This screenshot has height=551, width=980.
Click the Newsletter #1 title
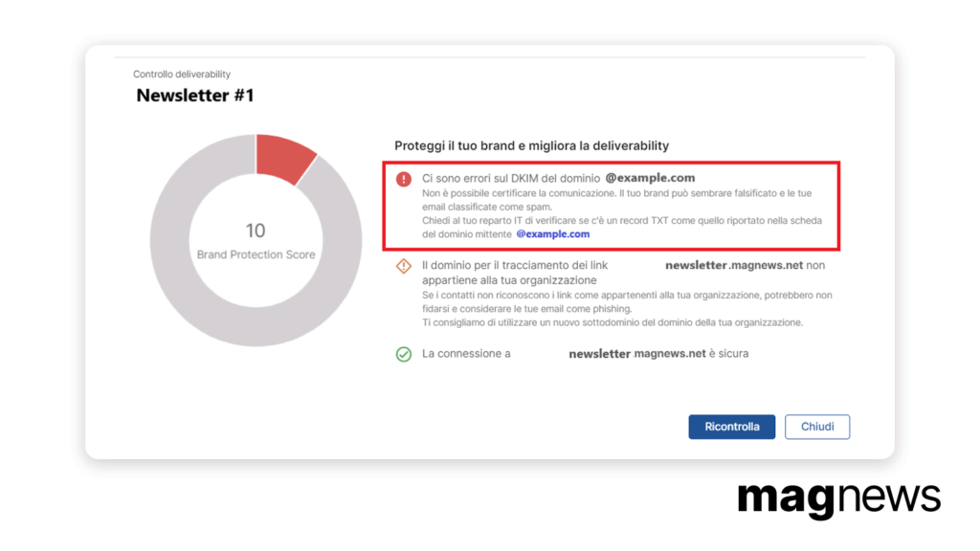click(x=195, y=96)
